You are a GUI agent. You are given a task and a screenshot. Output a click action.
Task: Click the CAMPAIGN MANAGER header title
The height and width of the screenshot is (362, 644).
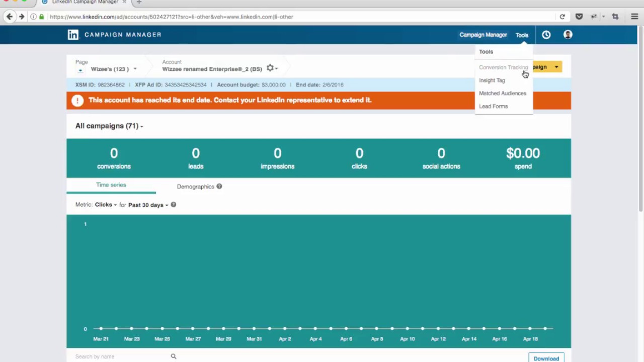pos(123,35)
